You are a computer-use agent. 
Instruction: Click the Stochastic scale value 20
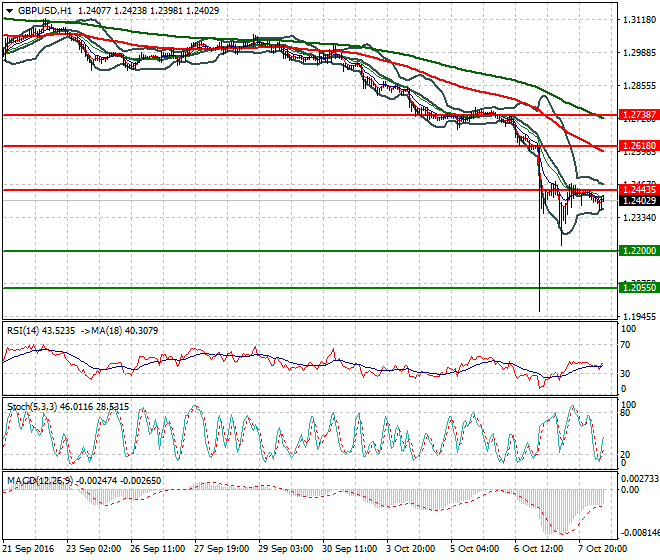(625, 454)
